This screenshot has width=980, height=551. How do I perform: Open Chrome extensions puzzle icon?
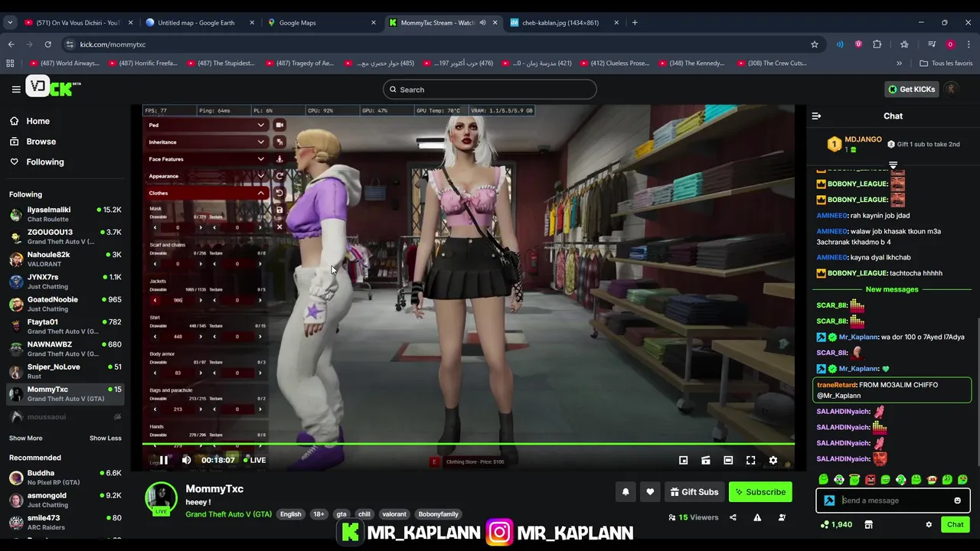click(x=877, y=44)
